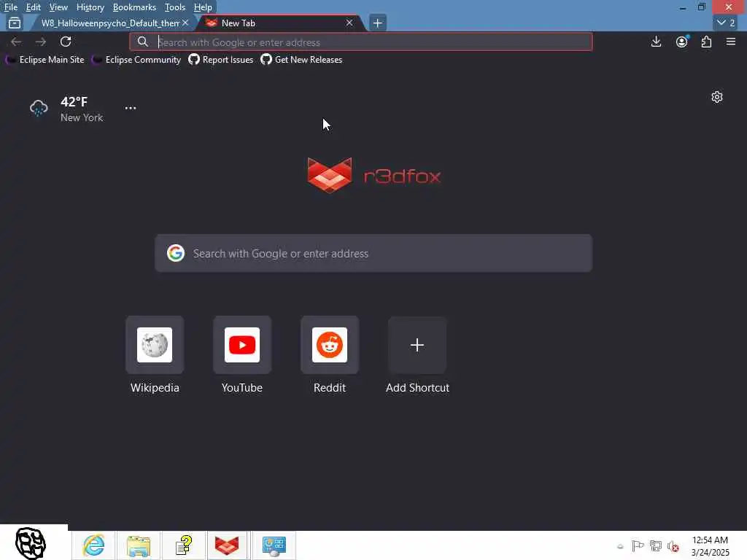Open the Tools menu
Viewport: 747px width, 560px height.
(174, 7)
